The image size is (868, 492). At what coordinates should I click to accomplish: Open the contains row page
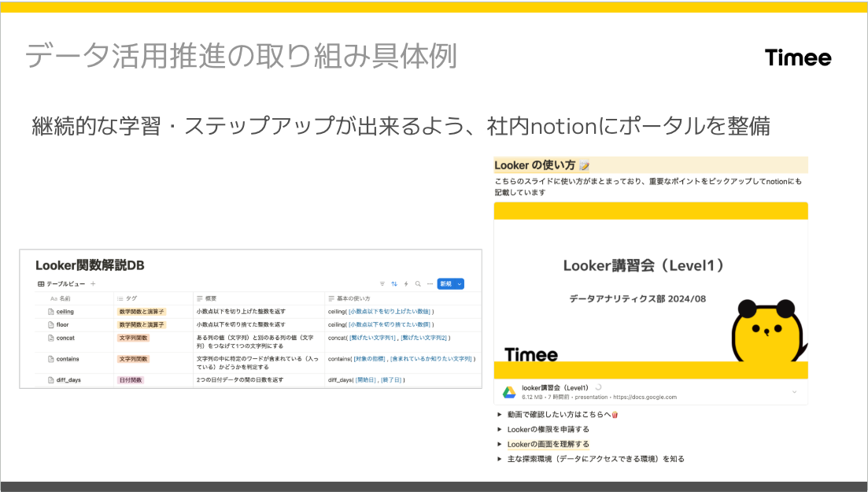(x=68, y=359)
